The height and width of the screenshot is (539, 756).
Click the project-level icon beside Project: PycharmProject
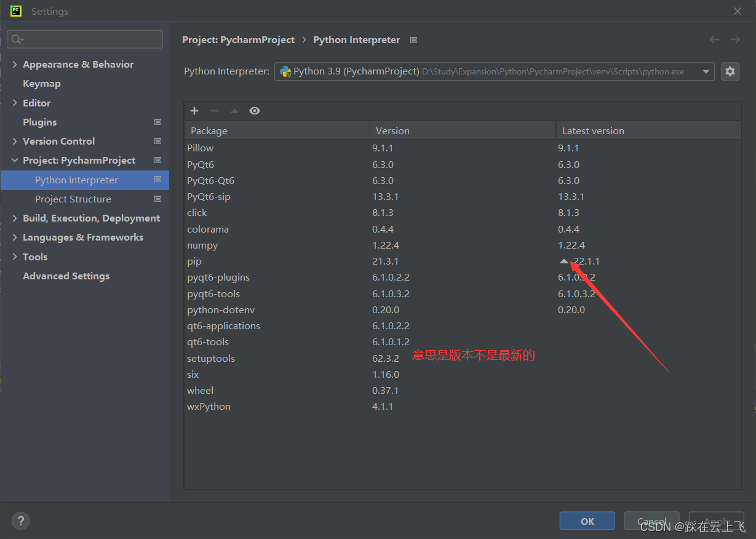(x=157, y=160)
